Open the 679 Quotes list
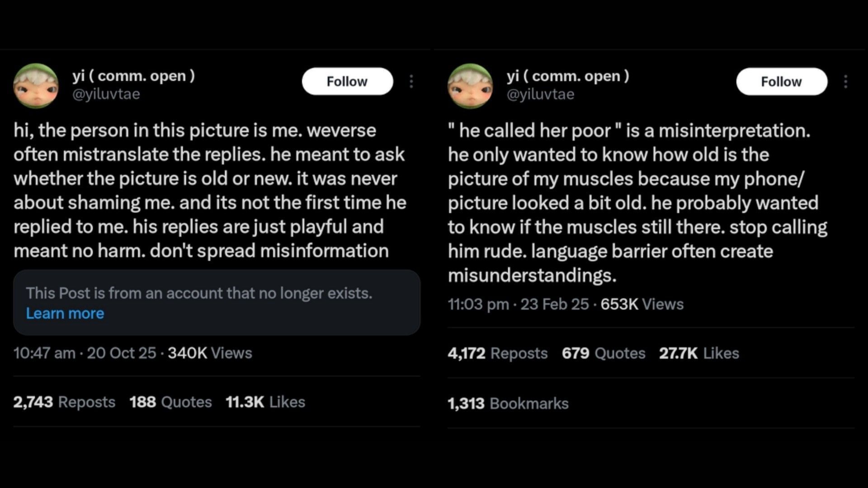The width and height of the screenshot is (868, 488). 604,353
